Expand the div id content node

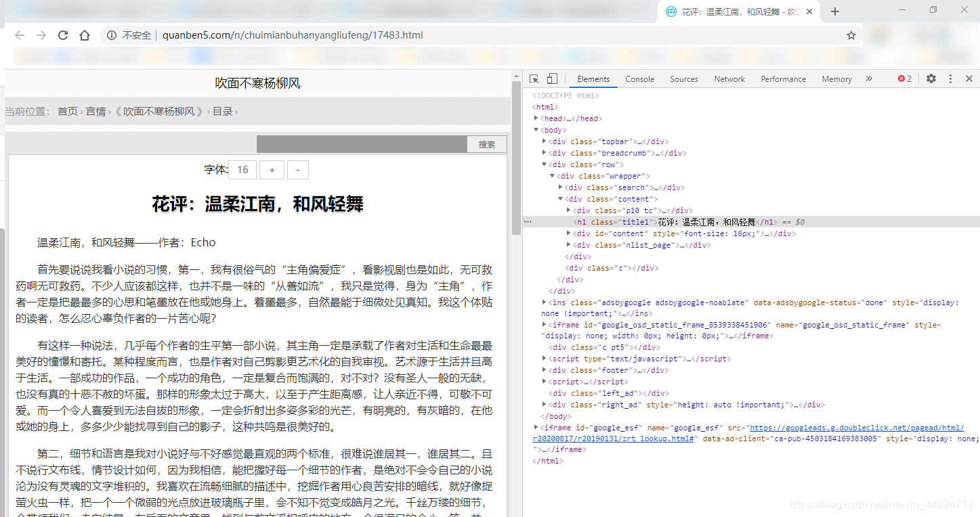pyautogui.click(x=569, y=233)
